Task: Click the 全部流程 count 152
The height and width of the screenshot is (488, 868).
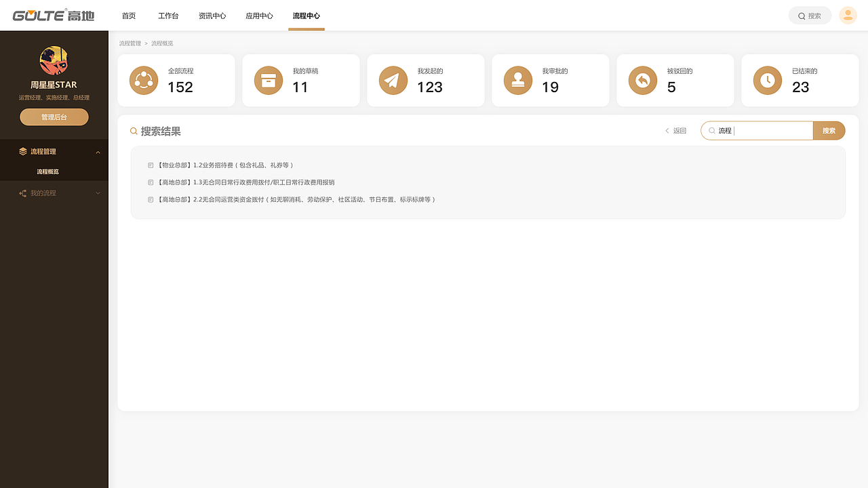Action: (180, 87)
